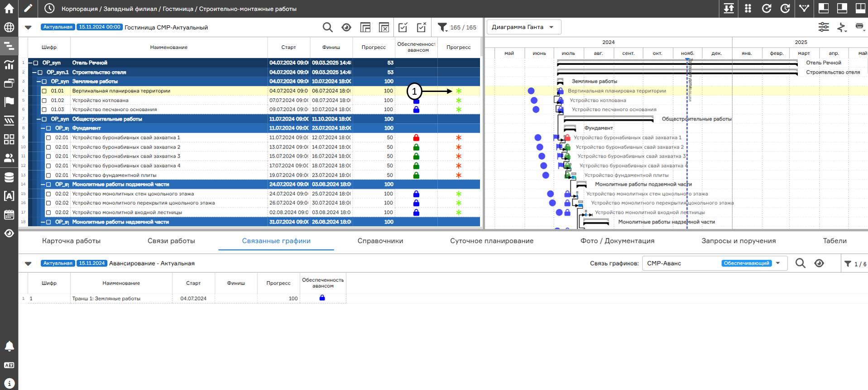
Task: Check the box for row 01.02 Устройство котлована
Action: tap(44, 101)
